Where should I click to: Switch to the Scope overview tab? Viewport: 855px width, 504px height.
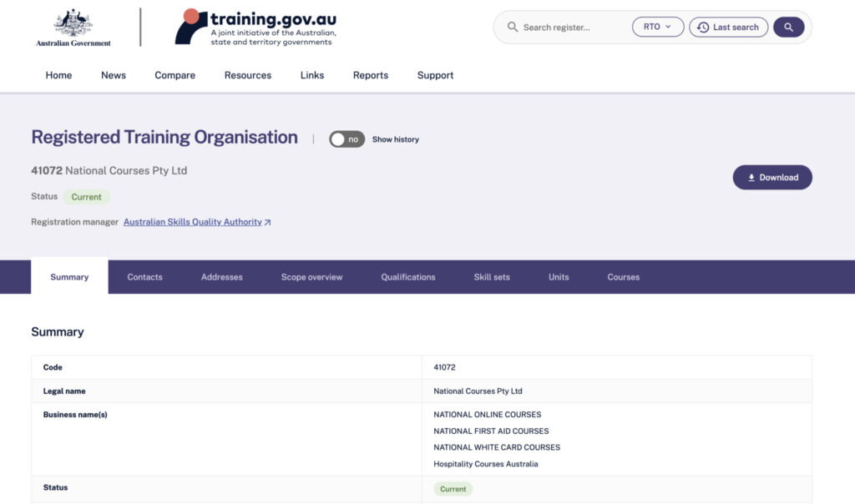(x=311, y=277)
